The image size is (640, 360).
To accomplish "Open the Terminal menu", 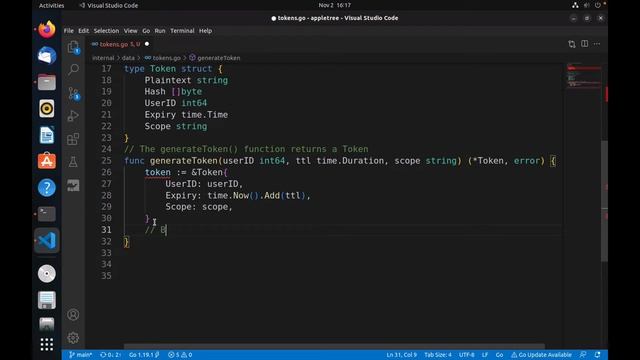I will (x=182, y=31).
